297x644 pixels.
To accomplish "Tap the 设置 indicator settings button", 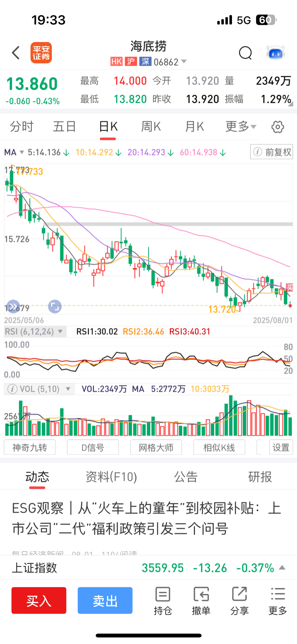I will tap(281, 447).
